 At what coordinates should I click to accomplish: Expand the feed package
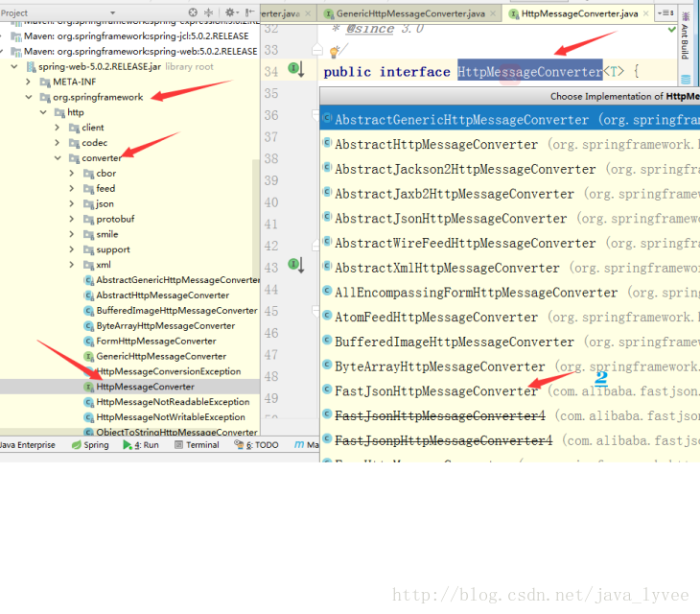(71, 188)
